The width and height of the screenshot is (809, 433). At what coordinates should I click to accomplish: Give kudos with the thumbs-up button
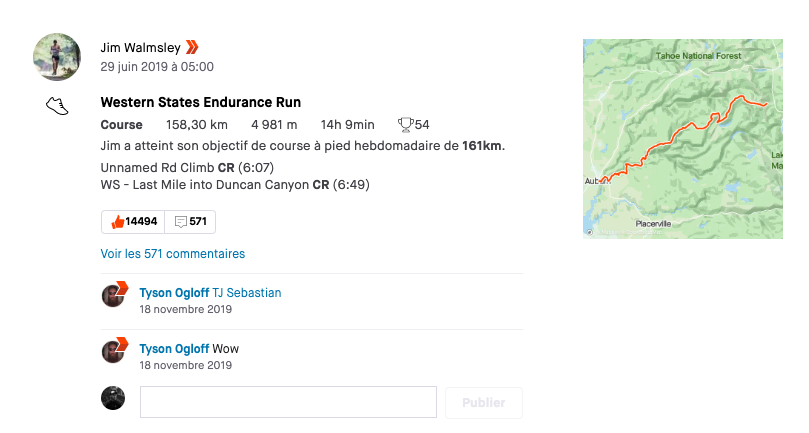[133, 221]
